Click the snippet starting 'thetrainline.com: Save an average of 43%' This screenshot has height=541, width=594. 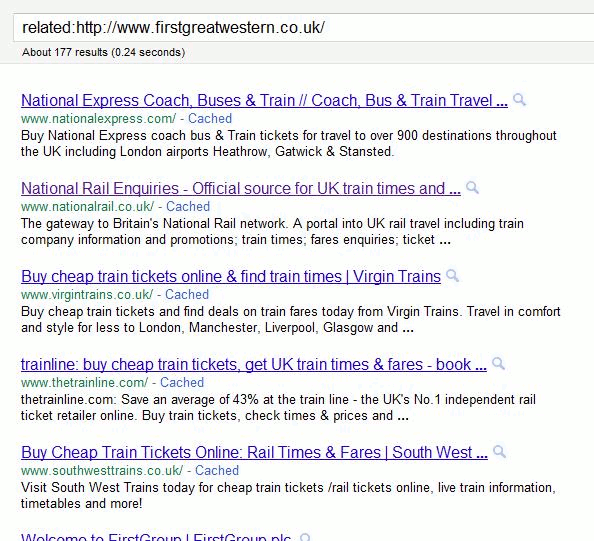coord(278,408)
